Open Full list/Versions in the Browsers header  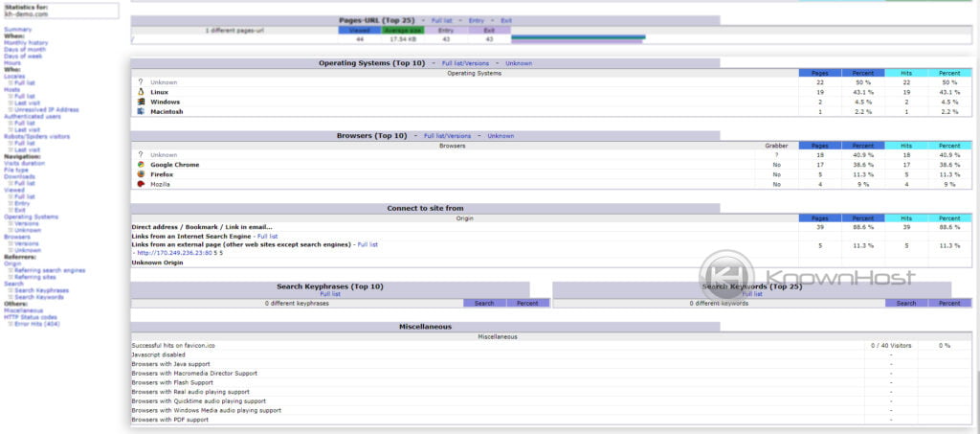coord(448,136)
